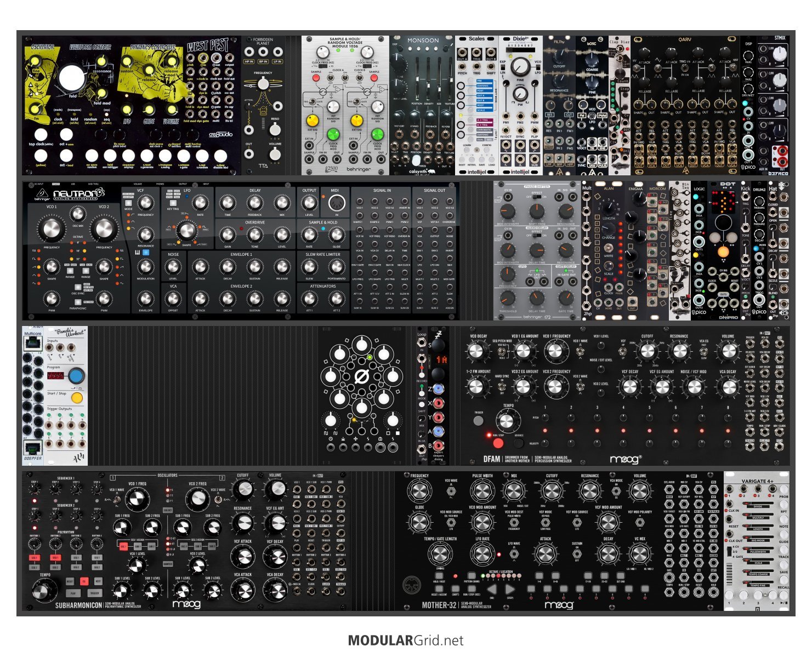Click the left red SAMPLE button on Module 1036
The height and width of the screenshot is (652, 812).
click(x=316, y=78)
